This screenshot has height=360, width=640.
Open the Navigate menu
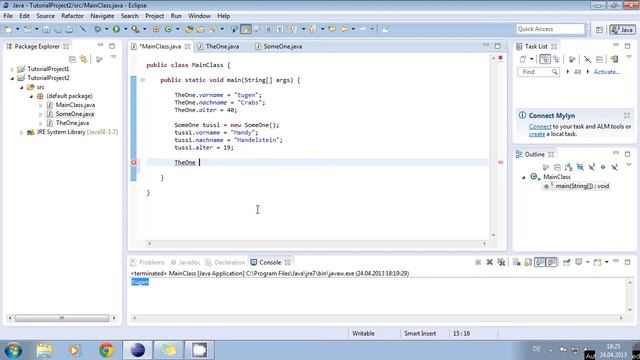tap(102, 16)
